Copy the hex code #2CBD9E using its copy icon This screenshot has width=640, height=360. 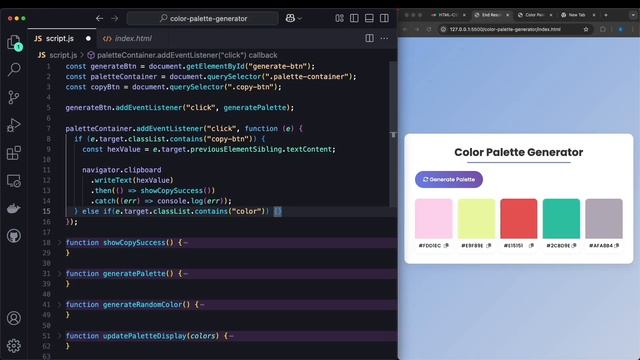(x=574, y=246)
